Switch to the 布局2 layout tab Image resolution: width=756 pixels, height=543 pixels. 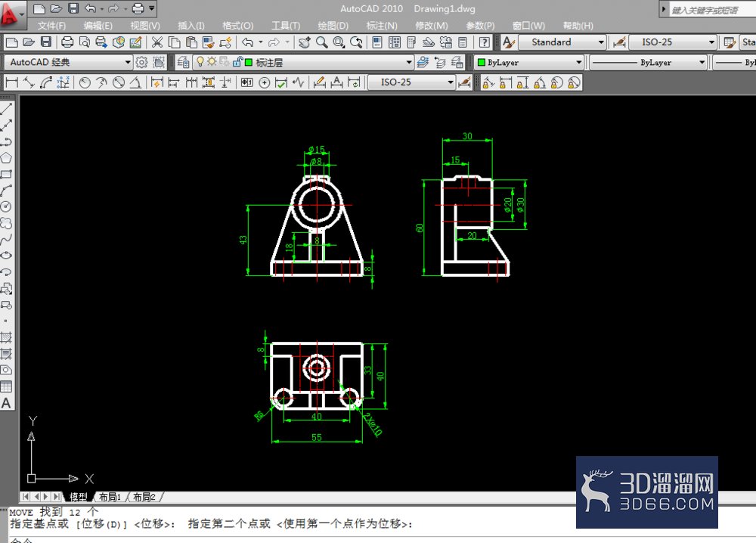(144, 497)
